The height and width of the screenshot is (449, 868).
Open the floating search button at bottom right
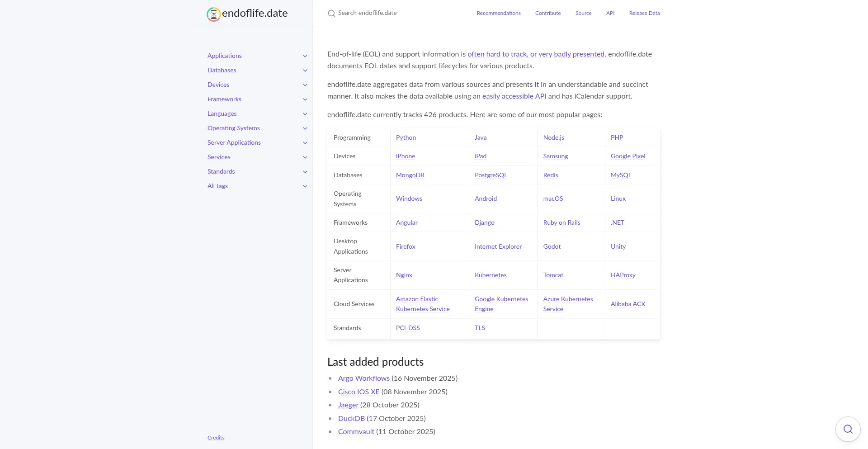(848, 429)
